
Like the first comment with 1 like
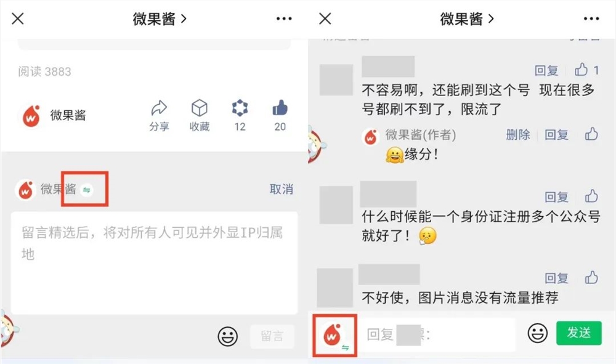pos(581,70)
